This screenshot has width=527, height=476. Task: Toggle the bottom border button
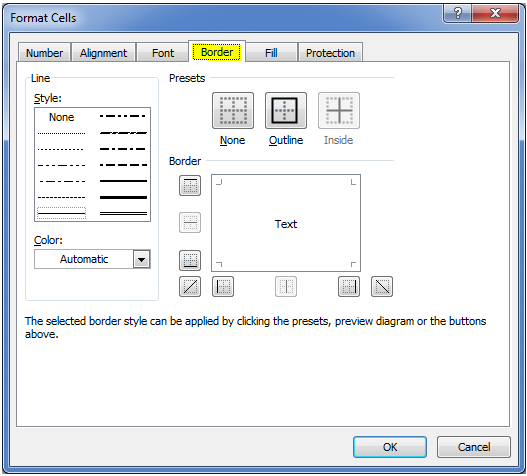(190, 260)
